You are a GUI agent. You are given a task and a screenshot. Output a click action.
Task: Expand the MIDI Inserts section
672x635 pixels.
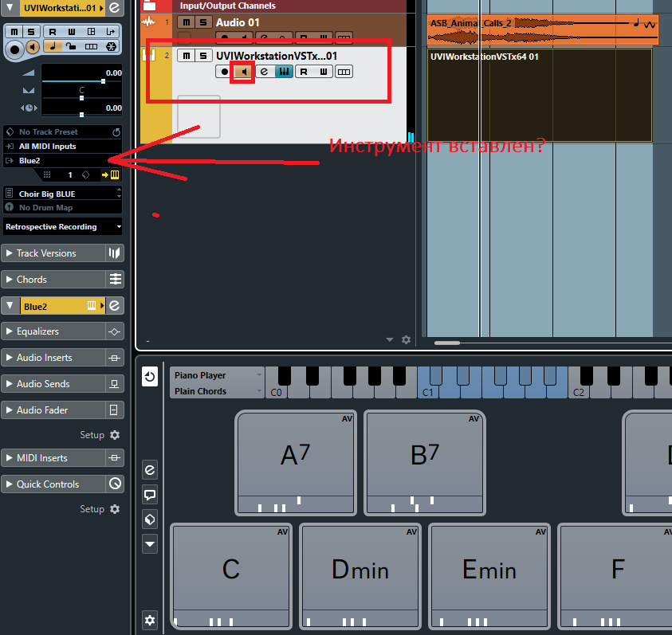(9, 458)
